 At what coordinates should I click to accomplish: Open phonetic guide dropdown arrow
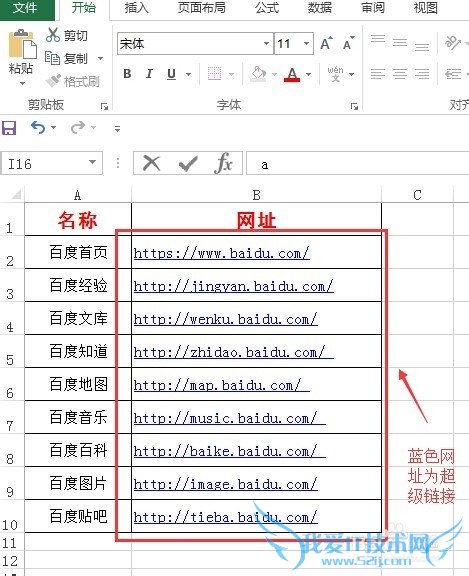351,75
